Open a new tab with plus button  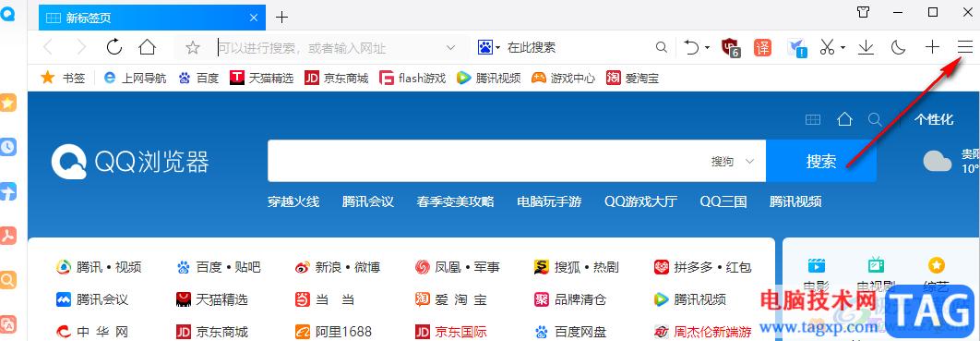pos(281,18)
